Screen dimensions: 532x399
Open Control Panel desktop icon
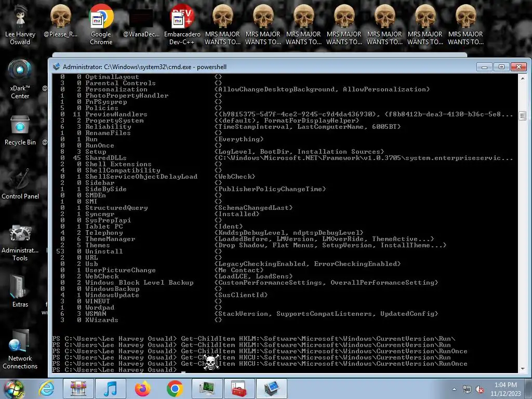tap(20, 184)
